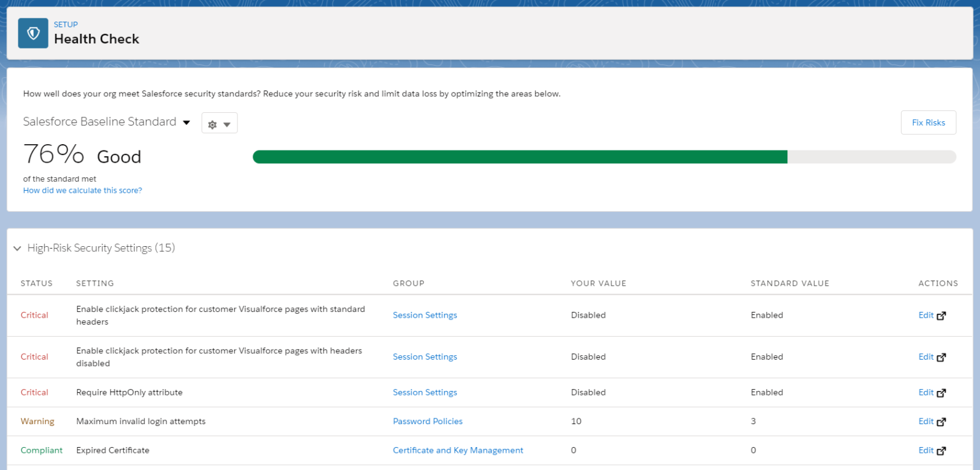Image resolution: width=980 pixels, height=470 pixels.
Task: Edit the Expired Certificate setting
Action: (925, 450)
